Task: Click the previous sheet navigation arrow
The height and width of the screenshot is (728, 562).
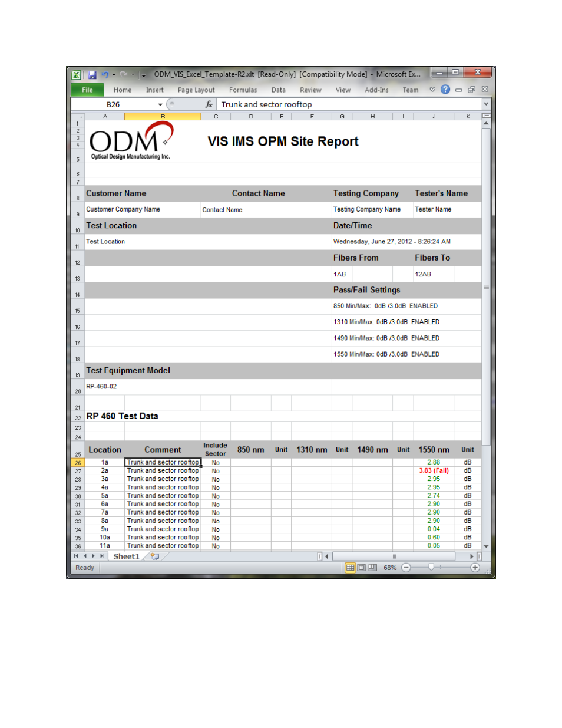Action: click(x=85, y=556)
